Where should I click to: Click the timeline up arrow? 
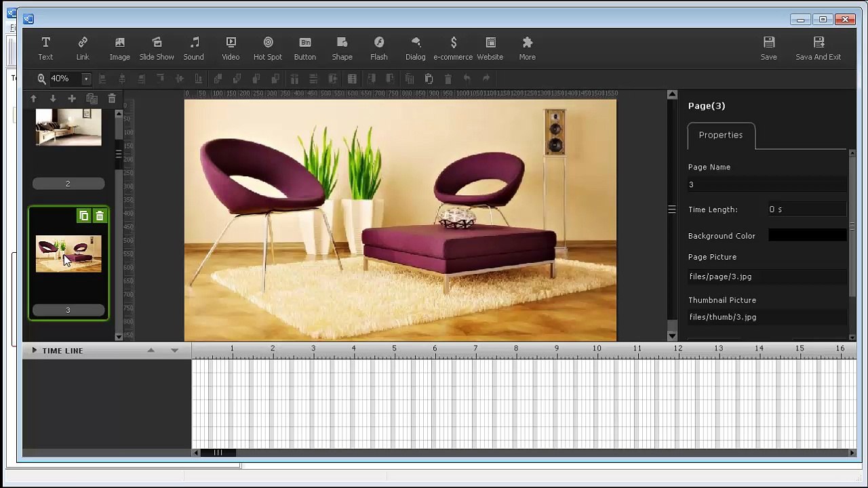(x=151, y=350)
